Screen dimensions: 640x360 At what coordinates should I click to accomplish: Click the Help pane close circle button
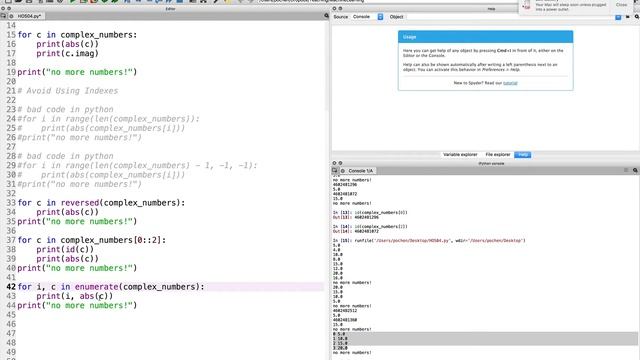pyautogui.click(x=334, y=9)
